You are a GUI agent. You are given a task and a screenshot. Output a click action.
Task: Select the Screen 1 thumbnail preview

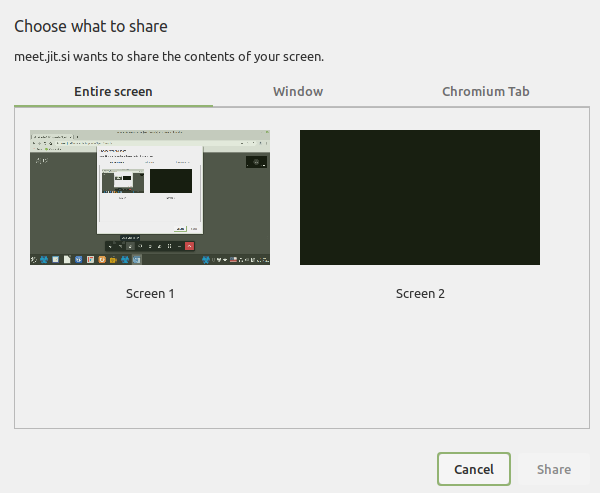point(150,198)
